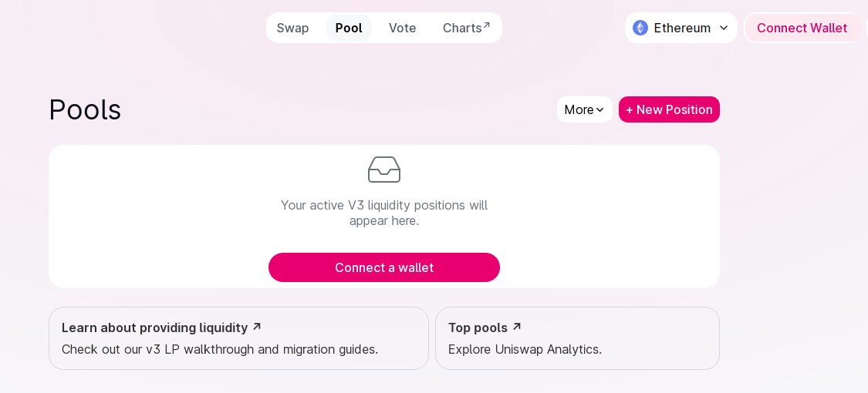Click the arrow icon beside Top pools
The width and height of the screenshot is (868, 393).
coord(517,327)
